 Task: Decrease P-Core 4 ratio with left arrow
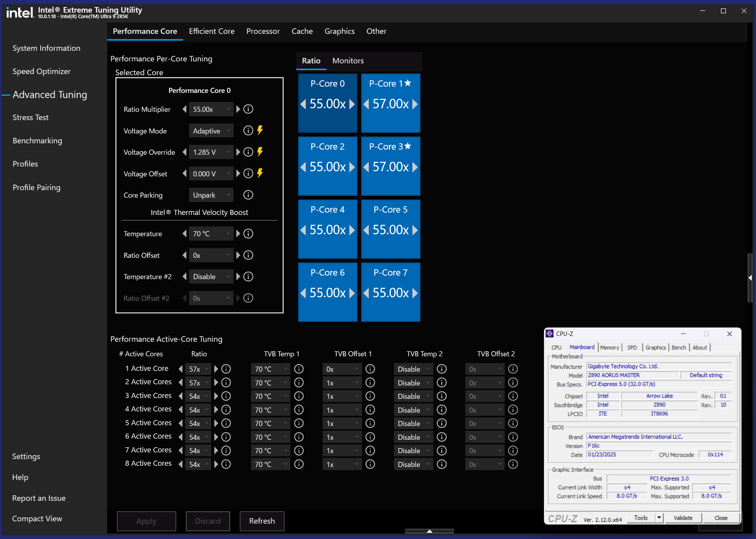tap(303, 230)
